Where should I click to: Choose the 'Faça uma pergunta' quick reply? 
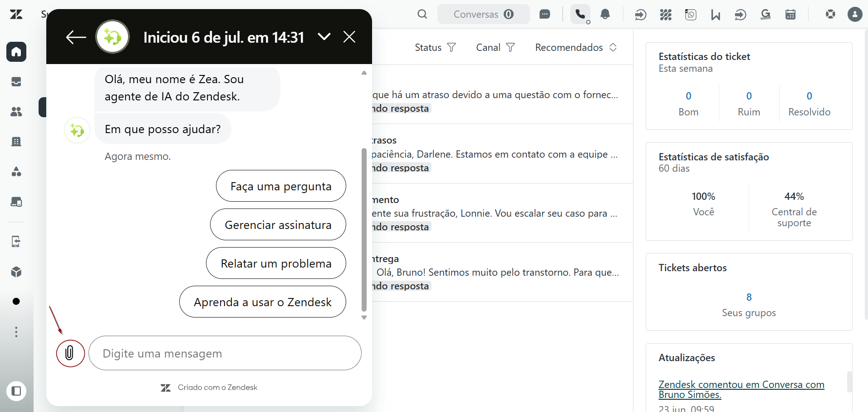(x=281, y=186)
